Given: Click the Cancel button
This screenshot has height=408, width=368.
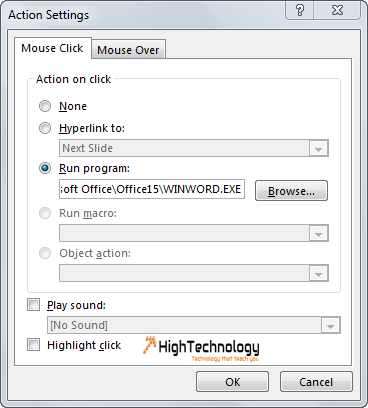Looking at the screenshot, I should tap(316, 382).
